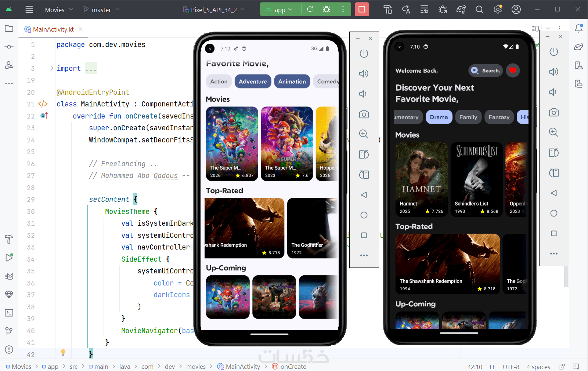Select the Family genre chip
This screenshot has width=588, height=371.
(468, 117)
